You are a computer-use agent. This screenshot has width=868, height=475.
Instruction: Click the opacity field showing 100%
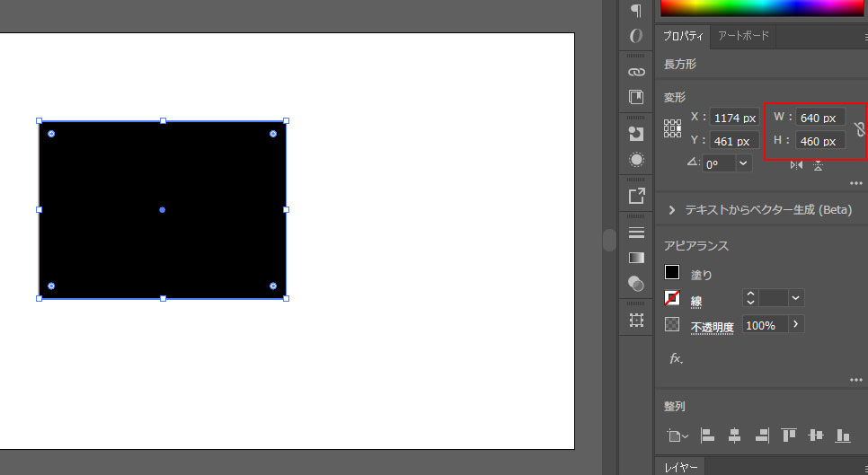pyautogui.click(x=765, y=325)
